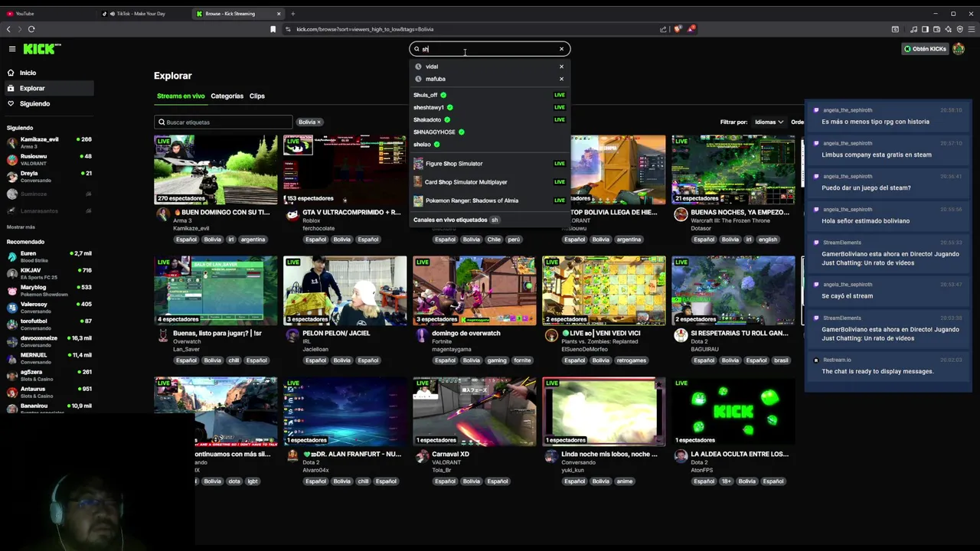Open Figure Shop Simulator category suggestion
The image size is (980, 551).
[x=489, y=164]
